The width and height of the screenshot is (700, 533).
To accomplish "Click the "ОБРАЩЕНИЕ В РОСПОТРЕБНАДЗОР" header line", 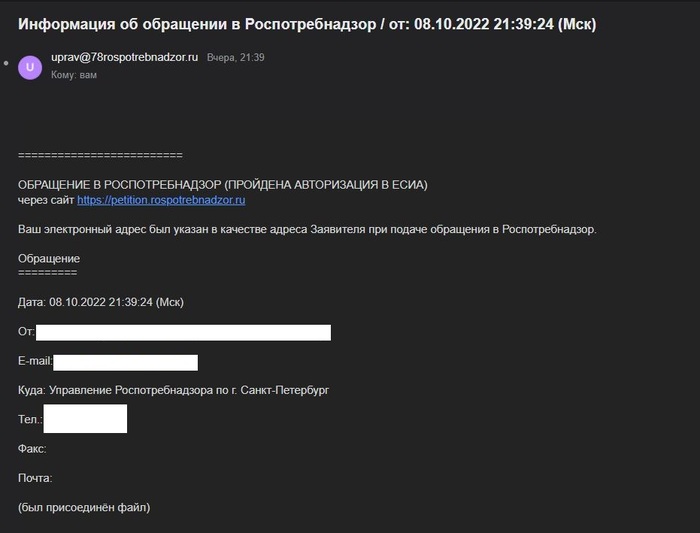I will 222,185.
